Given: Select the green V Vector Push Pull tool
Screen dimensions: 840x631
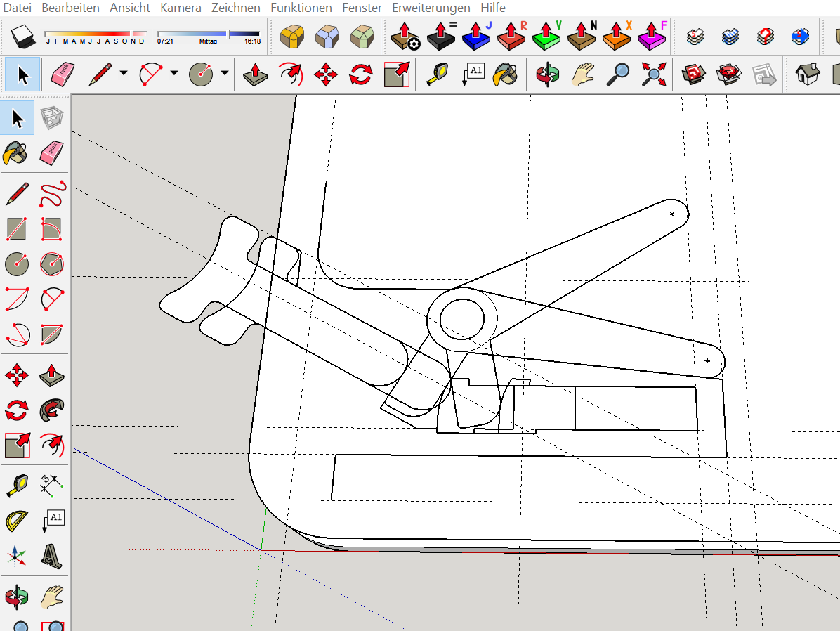Looking at the screenshot, I should (x=546, y=37).
